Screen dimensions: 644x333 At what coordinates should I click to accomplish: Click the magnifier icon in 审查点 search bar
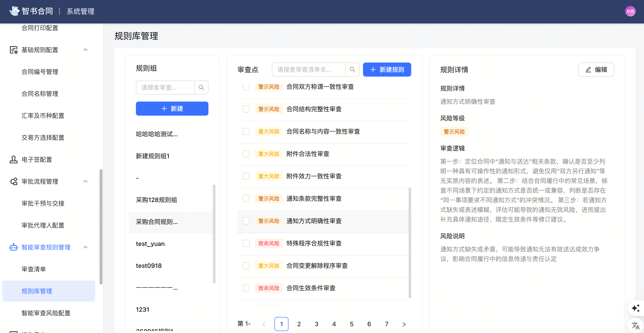(352, 69)
